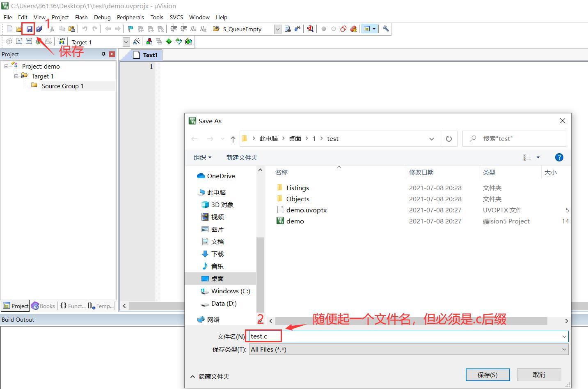This screenshot has height=389, width=588.
Task: Collapse folders via 隐藏文件夹
Action: pyautogui.click(x=210, y=376)
